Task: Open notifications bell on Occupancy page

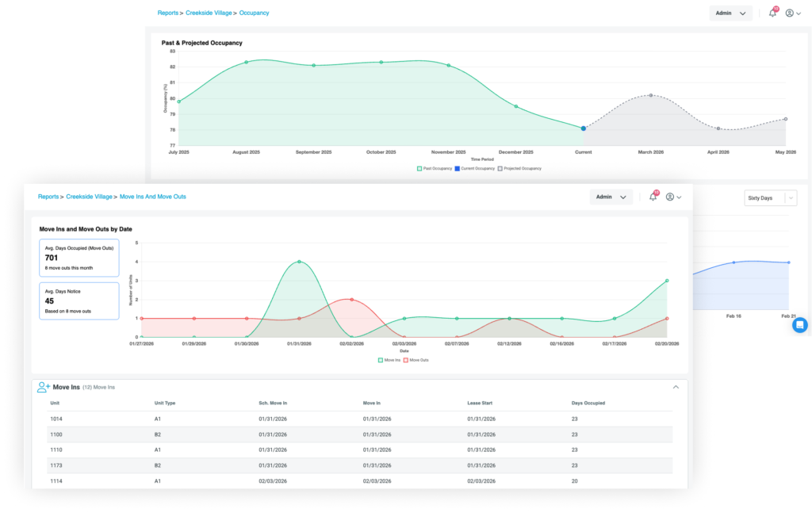Action: [x=772, y=13]
